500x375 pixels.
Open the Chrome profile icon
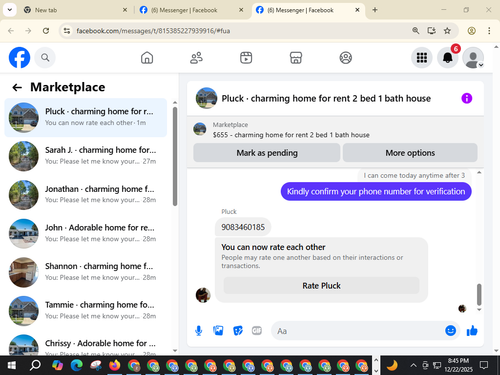tap(471, 31)
